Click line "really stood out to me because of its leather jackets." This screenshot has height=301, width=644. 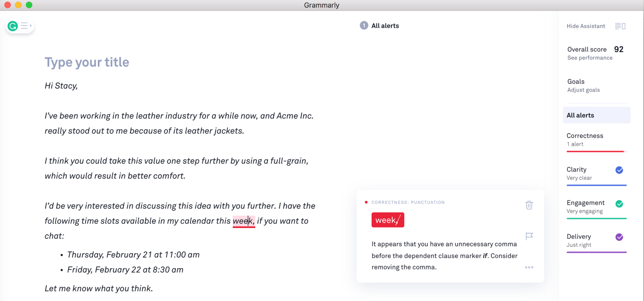pos(144,131)
